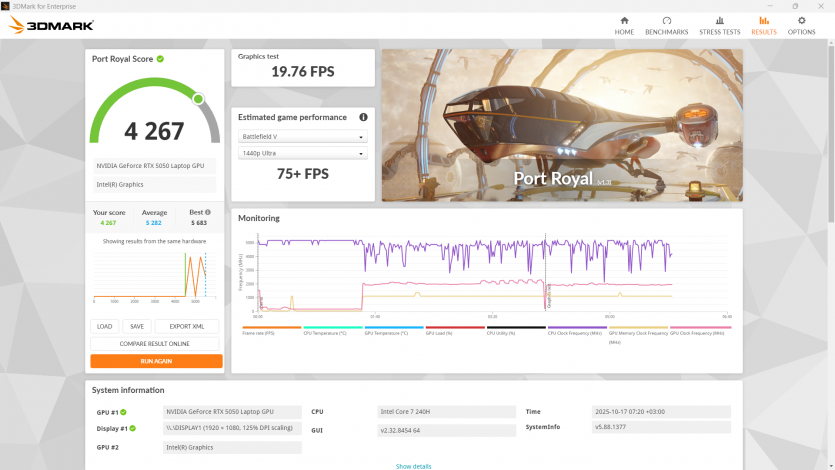
Task: Click the 3DMark logo in header
Action: pos(51,25)
